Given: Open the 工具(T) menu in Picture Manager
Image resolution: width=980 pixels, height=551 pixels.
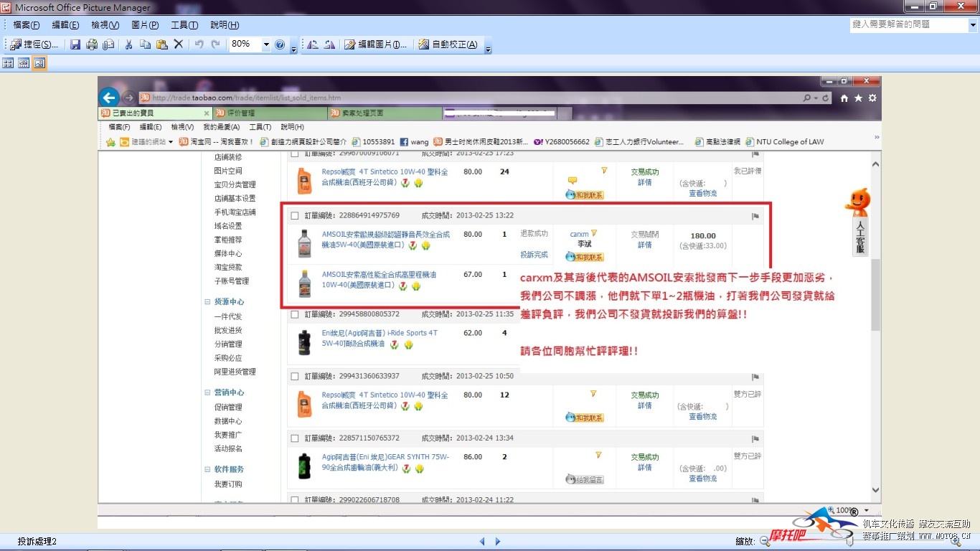Looking at the screenshot, I should tap(184, 25).
